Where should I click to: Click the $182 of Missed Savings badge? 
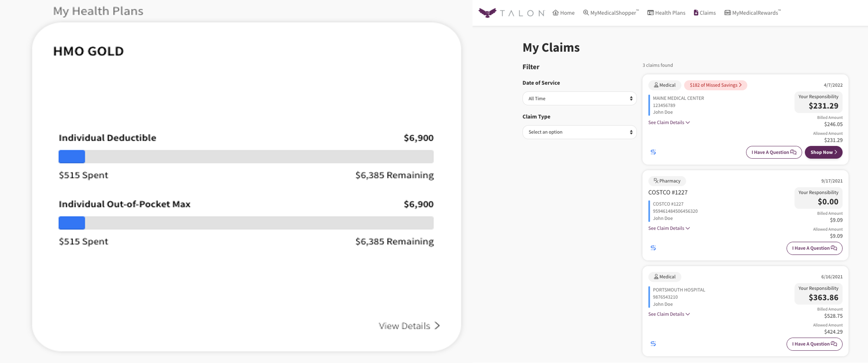(x=715, y=85)
